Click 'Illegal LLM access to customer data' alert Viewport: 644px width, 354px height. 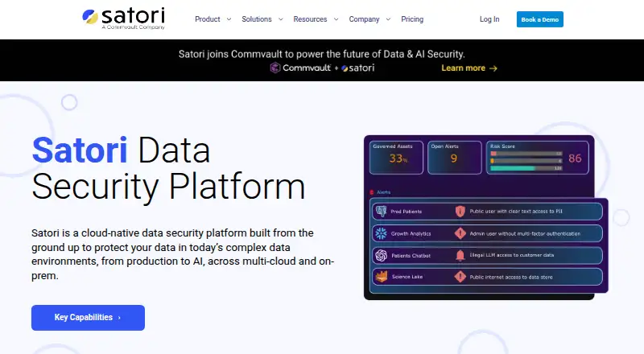point(512,255)
